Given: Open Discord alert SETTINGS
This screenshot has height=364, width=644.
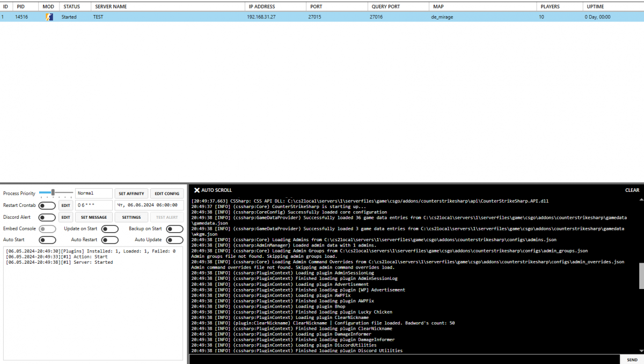Looking at the screenshot, I should point(131,218).
